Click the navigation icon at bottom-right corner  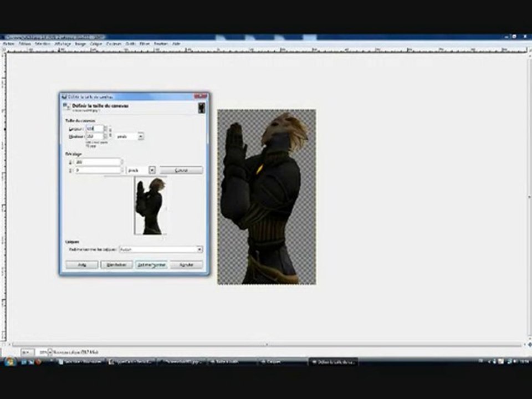[529, 345]
